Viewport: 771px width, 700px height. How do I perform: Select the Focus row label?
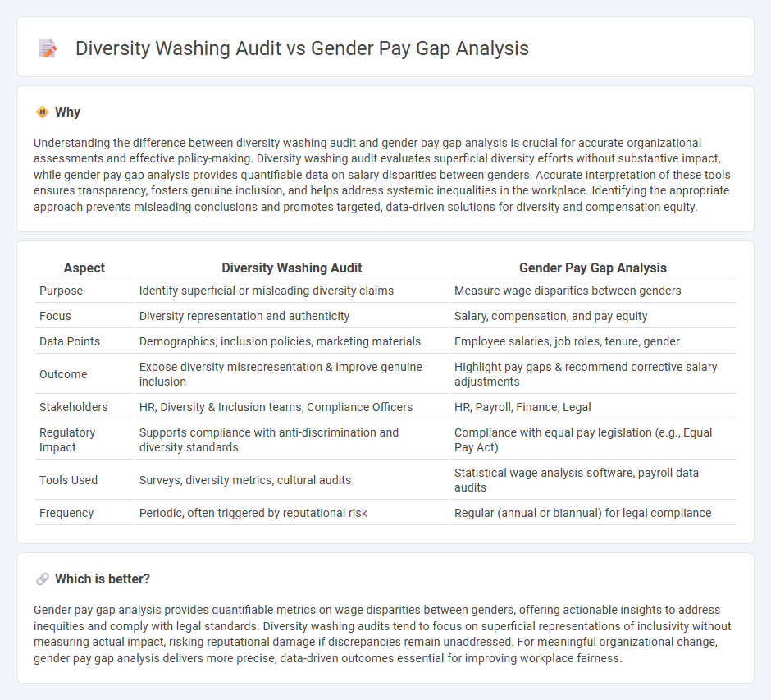point(55,316)
